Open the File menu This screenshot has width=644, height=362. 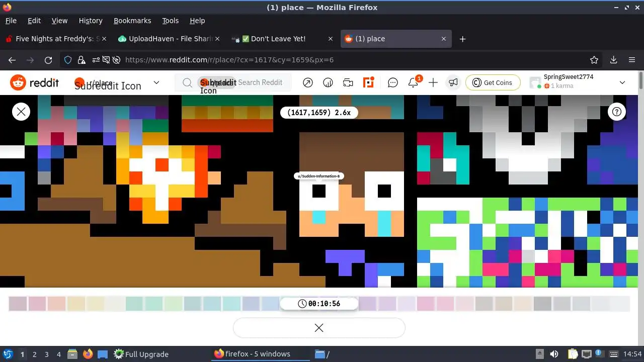pyautogui.click(x=11, y=21)
